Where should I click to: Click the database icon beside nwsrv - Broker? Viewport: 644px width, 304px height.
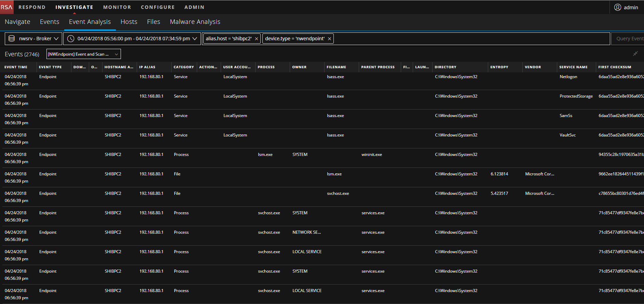click(12, 39)
